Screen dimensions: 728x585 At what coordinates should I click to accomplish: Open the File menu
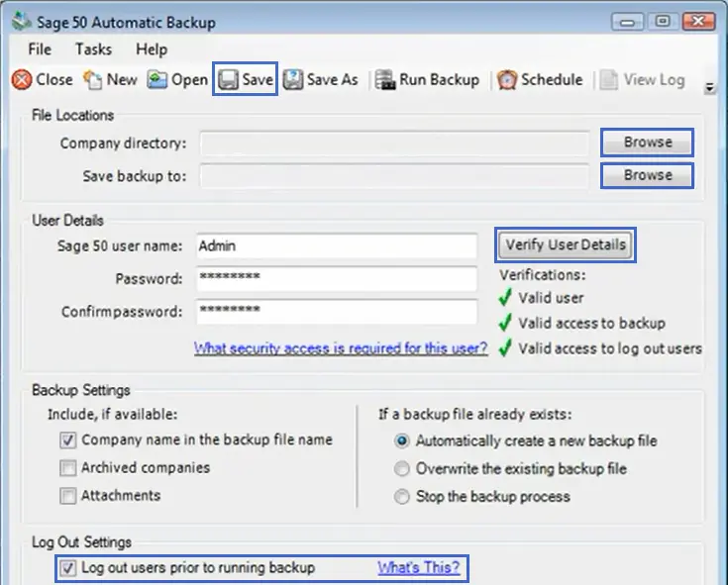[x=40, y=49]
